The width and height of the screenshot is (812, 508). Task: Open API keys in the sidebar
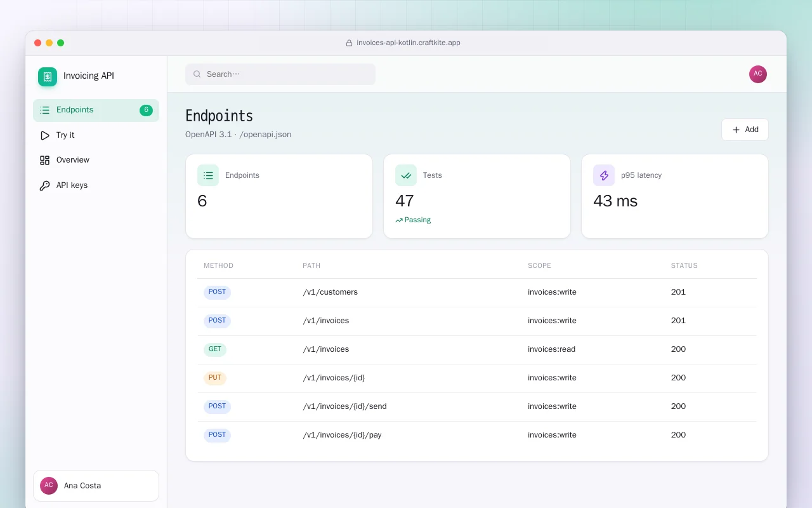click(x=96, y=185)
